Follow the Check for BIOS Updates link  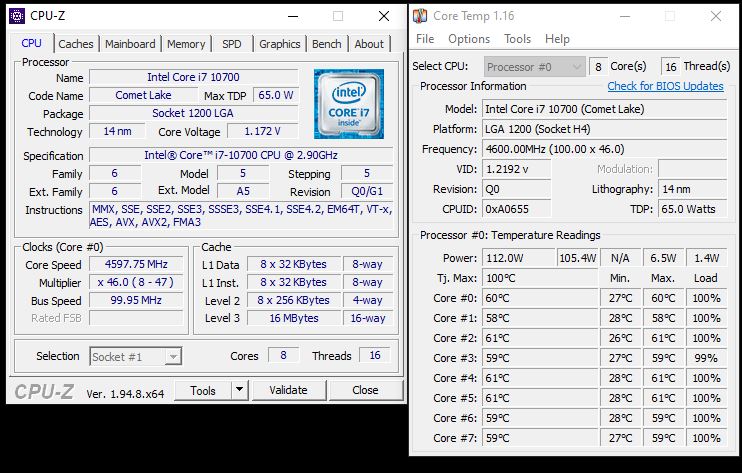(665, 86)
